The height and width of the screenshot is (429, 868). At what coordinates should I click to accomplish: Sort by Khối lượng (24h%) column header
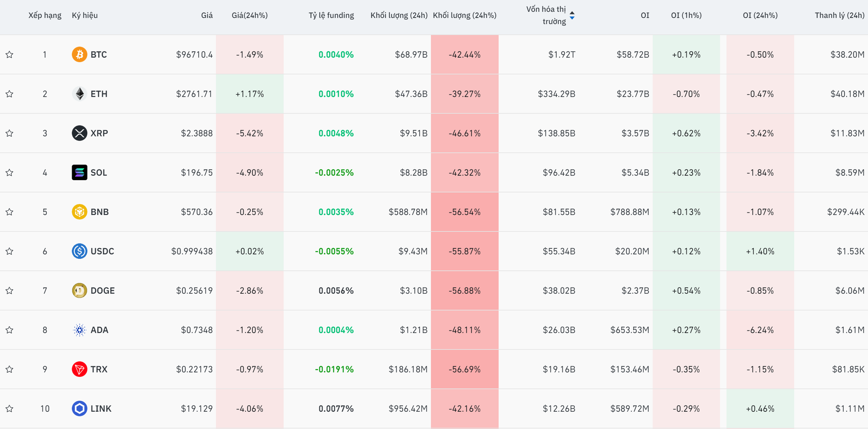point(464,16)
